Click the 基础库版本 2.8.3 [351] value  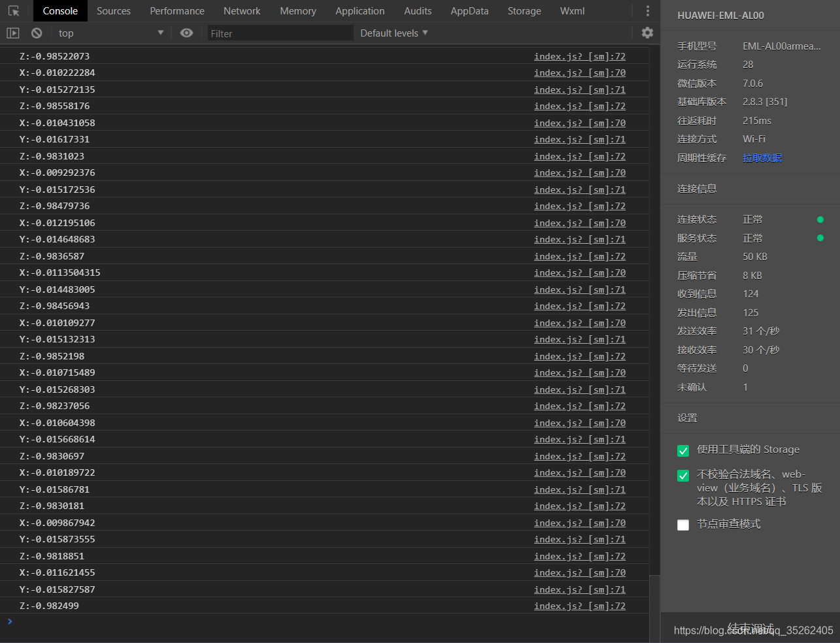pyautogui.click(x=765, y=101)
